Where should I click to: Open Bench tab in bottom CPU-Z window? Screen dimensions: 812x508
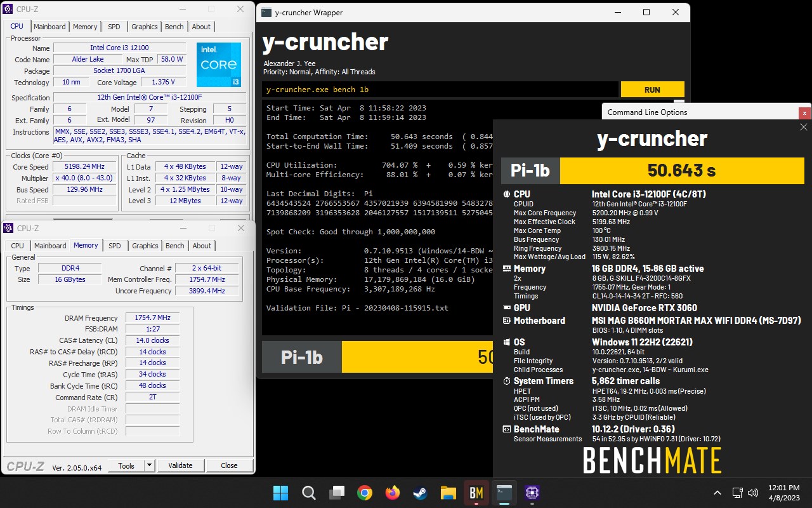(x=174, y=246)
